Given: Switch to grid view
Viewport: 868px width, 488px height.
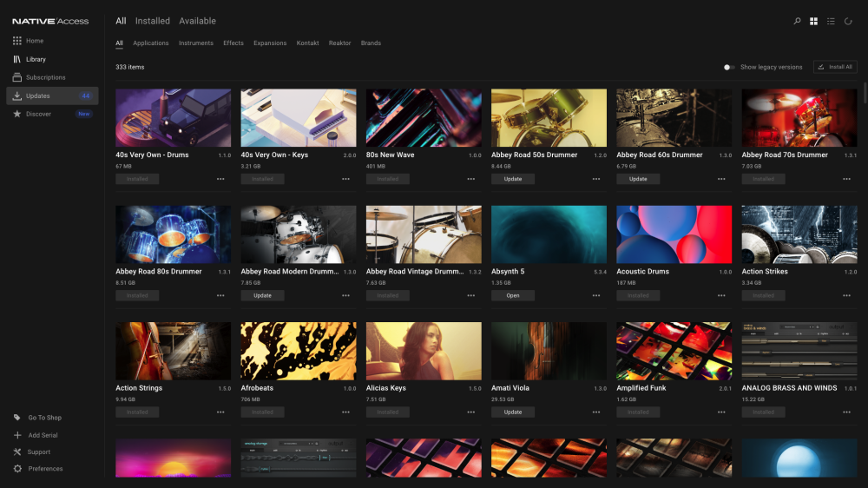Looking at the screenshot, I should tap(814, 21).
